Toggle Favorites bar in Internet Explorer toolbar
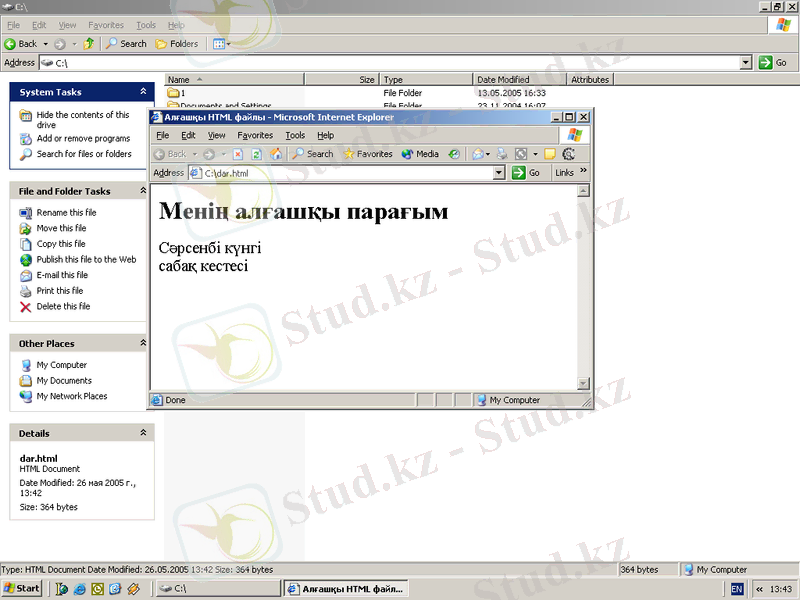 point(367,154)
